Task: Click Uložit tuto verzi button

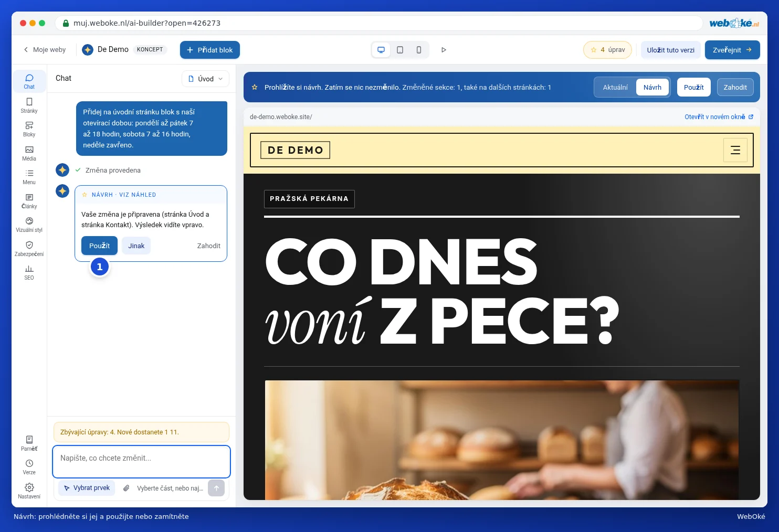Action: tap(670, 50)
